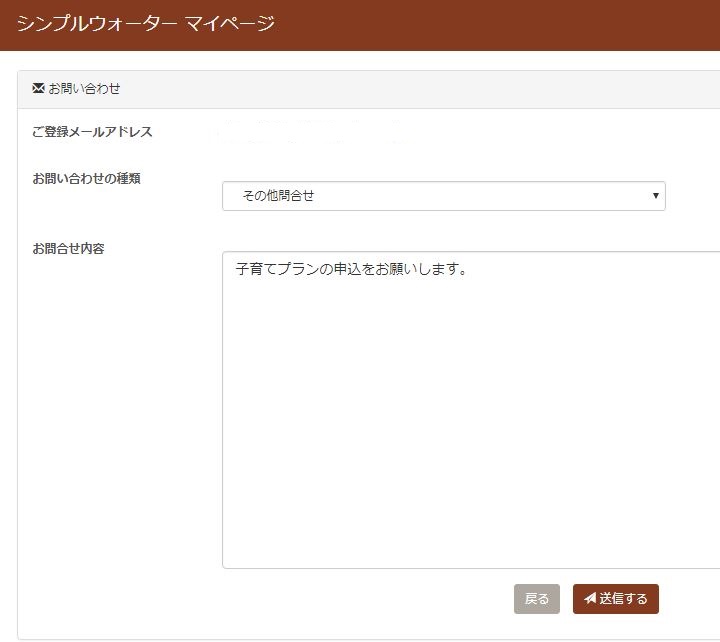Screen dimensions: 720x642
Task: Click the マイページ text in header
Action: pyautogui.click(x=229, y=23)
